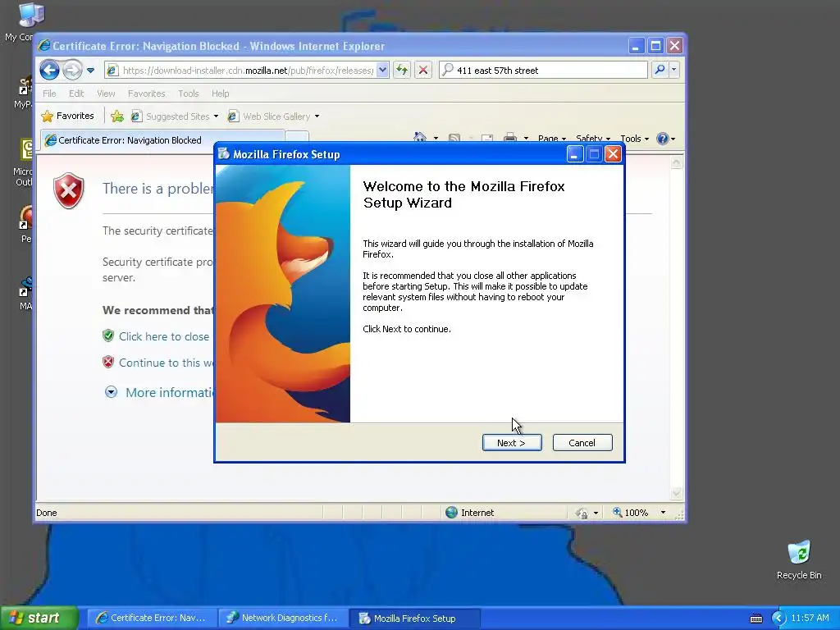840x630 pixels.
Task: Click the Internet zone status indicator
Action: (x=470, y=513)
